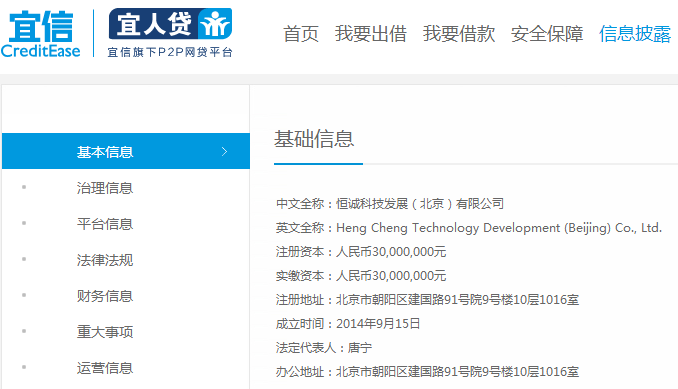Open 运营信息 sidebar entry
Screen dimensions: 678x389
[x=105, y=368]
